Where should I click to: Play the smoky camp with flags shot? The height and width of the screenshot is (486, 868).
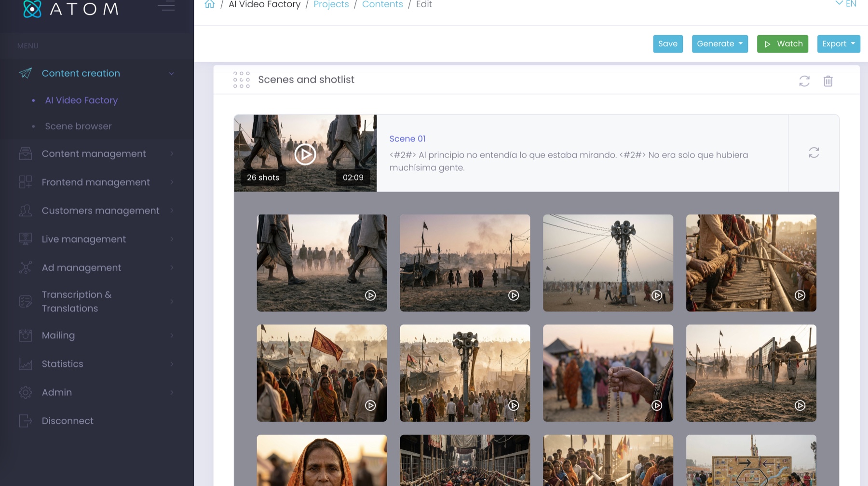pos(514,295)
